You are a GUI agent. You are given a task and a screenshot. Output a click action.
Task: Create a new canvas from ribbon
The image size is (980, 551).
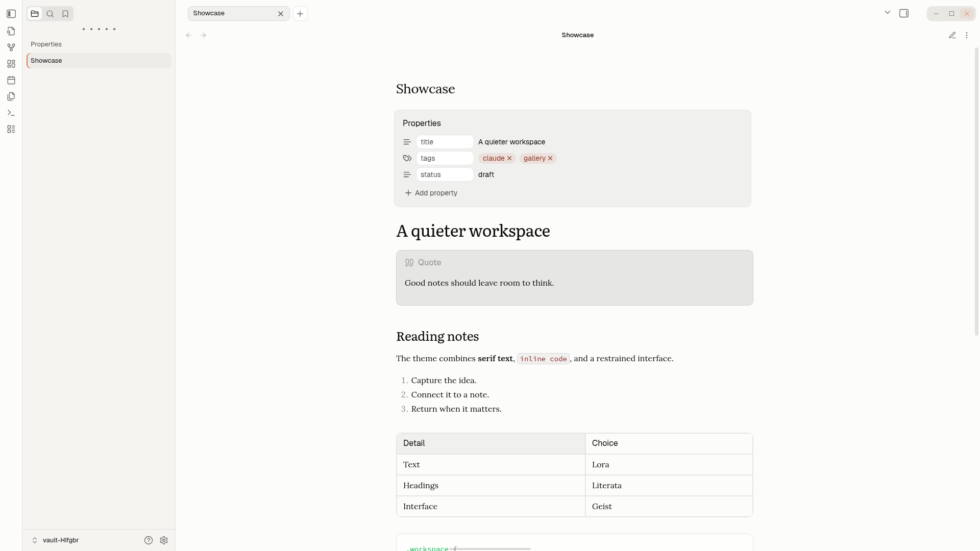pyautogui.click(x=11, y=64)
